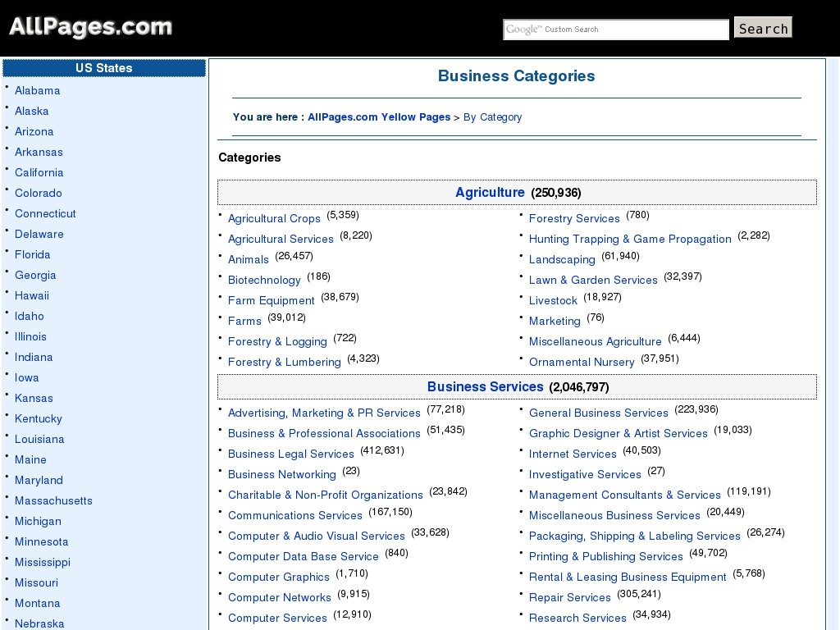Open the Farms category
Image resolution: width=840 pixels, height=630 pixels.
244,321
